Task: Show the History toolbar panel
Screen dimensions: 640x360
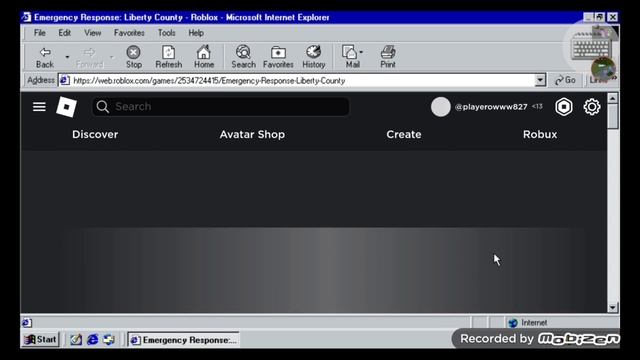Action: coord(313,57)
